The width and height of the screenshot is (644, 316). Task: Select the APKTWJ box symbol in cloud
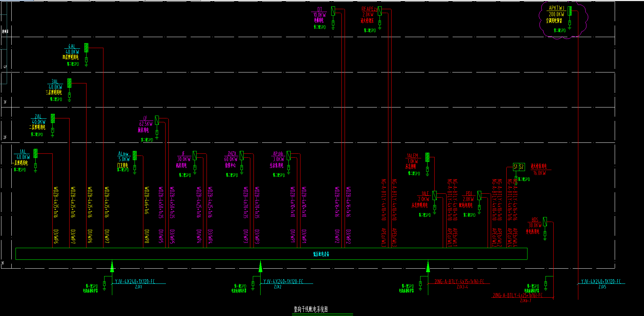(x=570, y=11)
